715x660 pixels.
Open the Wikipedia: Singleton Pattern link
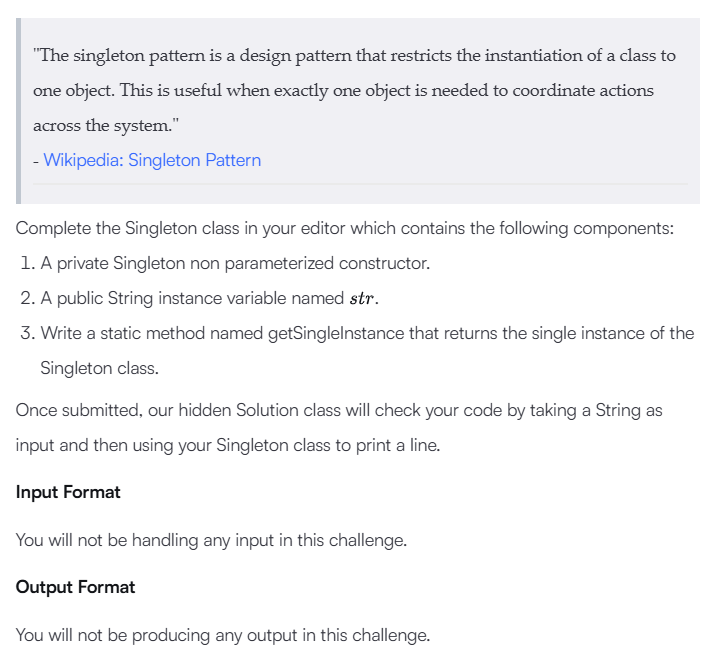[x=152, y=160]
